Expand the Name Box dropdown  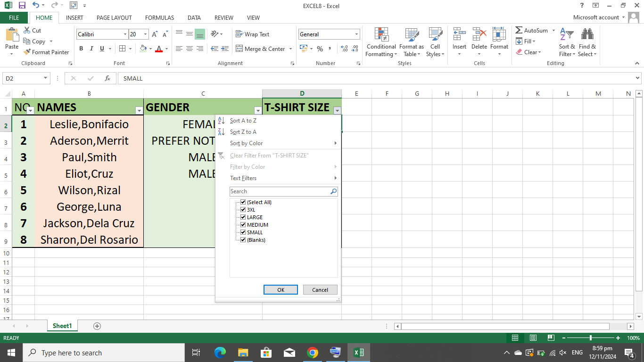pos(46,78)
